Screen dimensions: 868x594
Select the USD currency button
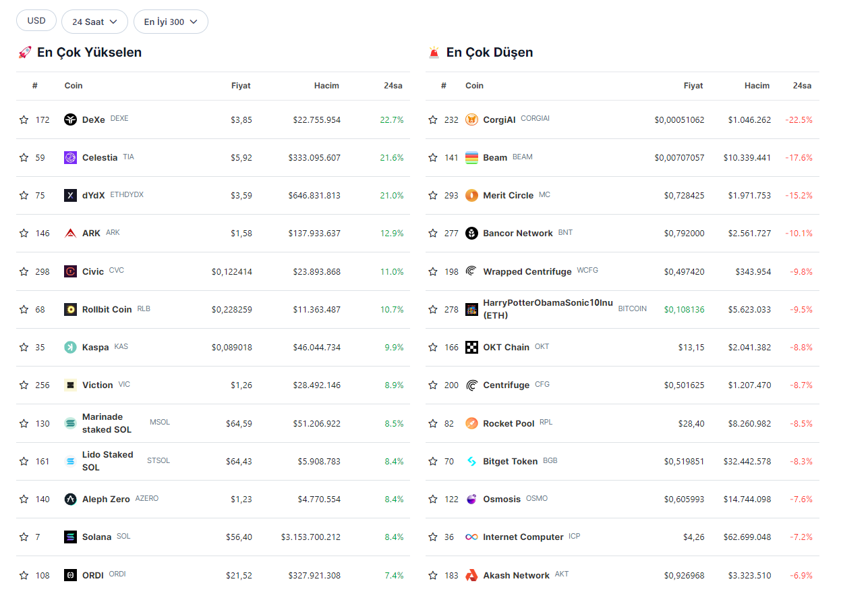36,21
